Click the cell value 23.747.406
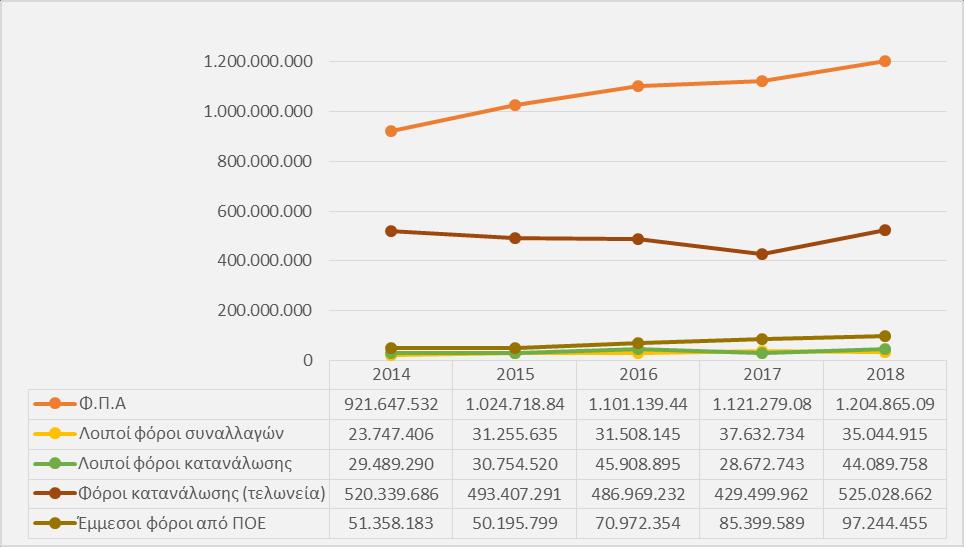Viewport: 964px width, 547px height. tap(391, 435)
